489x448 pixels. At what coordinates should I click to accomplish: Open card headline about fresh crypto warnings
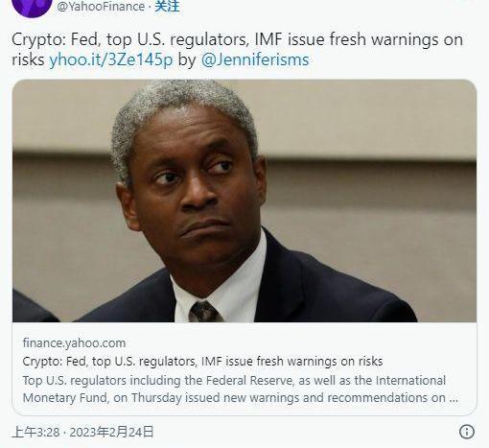click(202, 362)
